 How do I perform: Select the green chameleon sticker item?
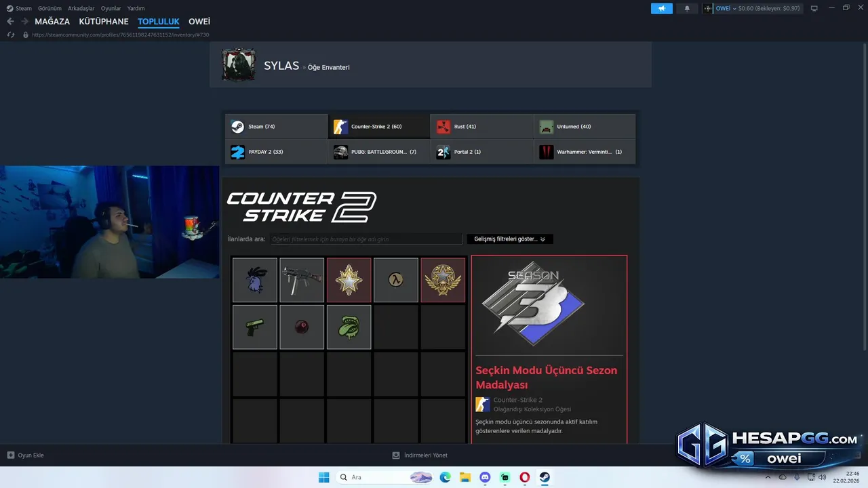(349, 327)
